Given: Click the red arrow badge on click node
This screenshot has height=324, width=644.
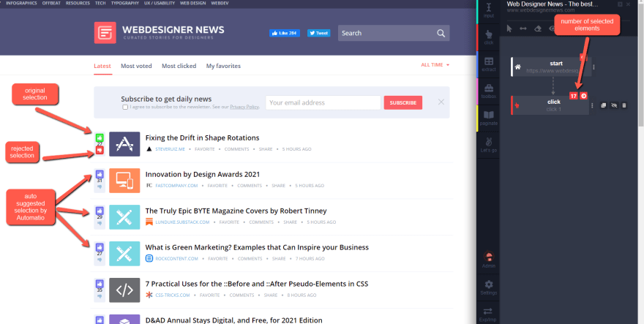Looking at the screenshot, I should coord(584,96).
